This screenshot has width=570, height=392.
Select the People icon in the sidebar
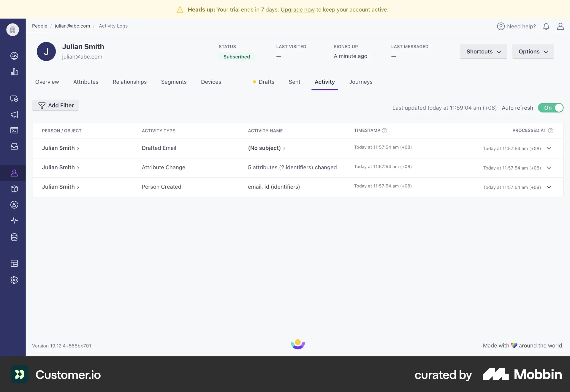coord(14,173)
